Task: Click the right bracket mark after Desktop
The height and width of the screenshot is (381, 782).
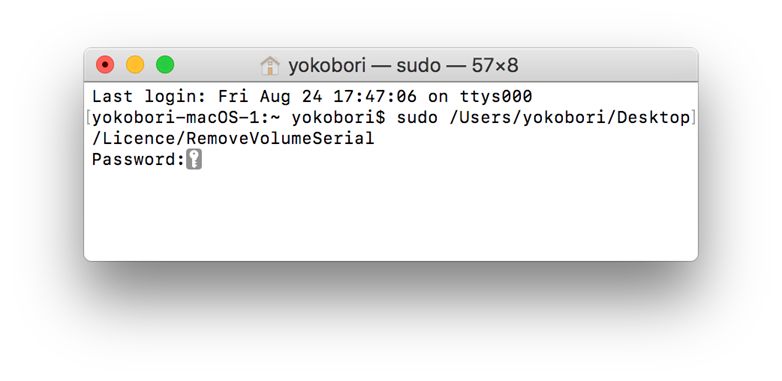Action: click(694, 118)
